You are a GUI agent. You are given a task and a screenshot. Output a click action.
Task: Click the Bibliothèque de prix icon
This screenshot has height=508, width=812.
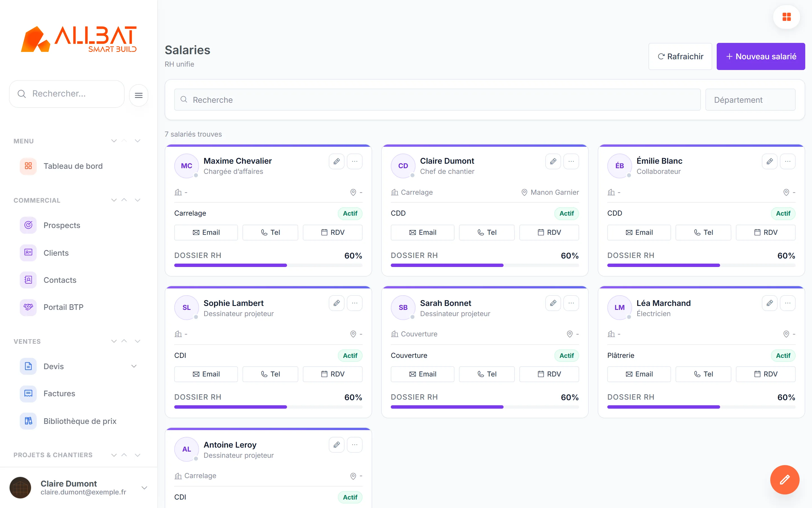pyautogui.click(x=28, y=421)
